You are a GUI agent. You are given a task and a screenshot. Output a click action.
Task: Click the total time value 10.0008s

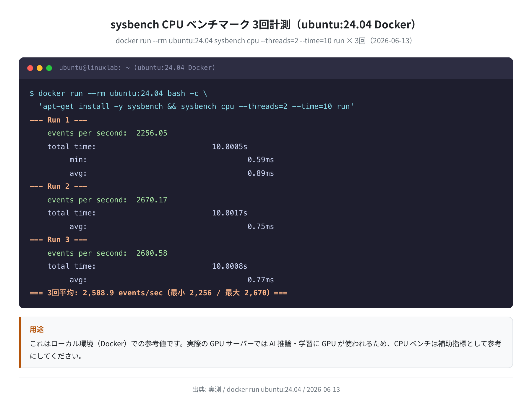(230, 266)
